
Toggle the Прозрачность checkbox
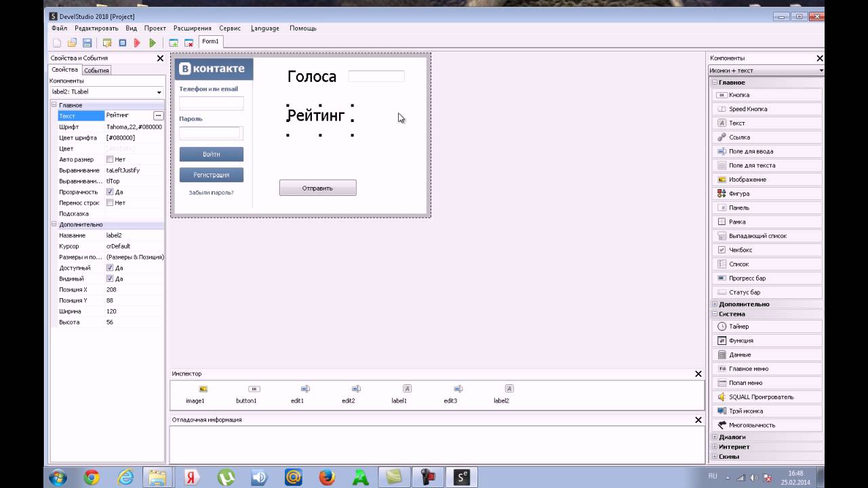110,192
